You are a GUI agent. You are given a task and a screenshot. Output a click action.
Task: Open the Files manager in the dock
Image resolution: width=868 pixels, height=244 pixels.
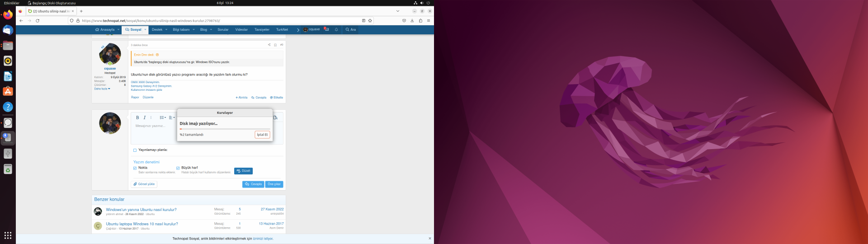pyautogui.click(x=8, y=46)
